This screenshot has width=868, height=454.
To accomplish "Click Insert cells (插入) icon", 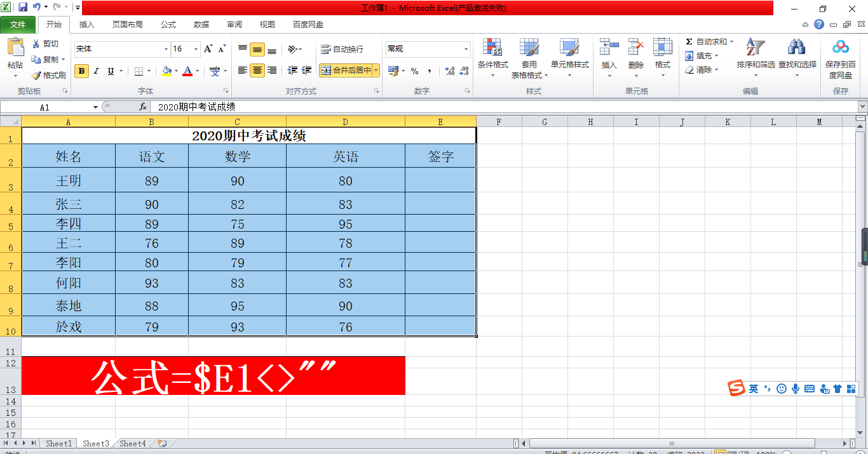I will coord(609,48).
